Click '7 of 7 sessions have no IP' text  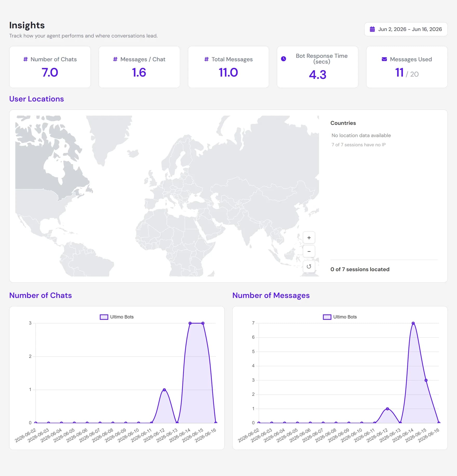coord(358,145)
